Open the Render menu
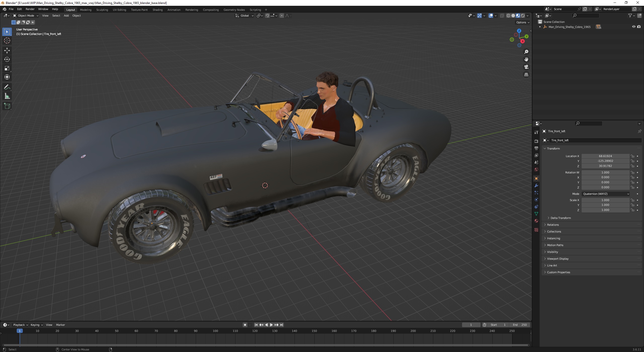The width and height of the screenshot is (644, 352). [30, 9]
